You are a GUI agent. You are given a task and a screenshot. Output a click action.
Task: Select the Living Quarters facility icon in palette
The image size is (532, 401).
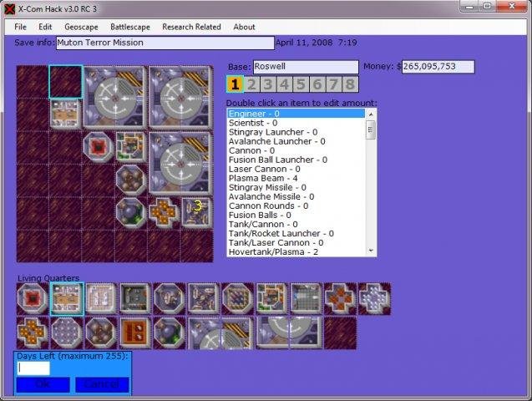point(67,299)
